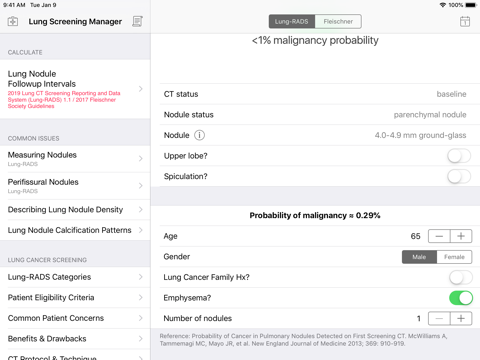
Task: Toggle the Spiculation switch
Action: coord(459,176)
